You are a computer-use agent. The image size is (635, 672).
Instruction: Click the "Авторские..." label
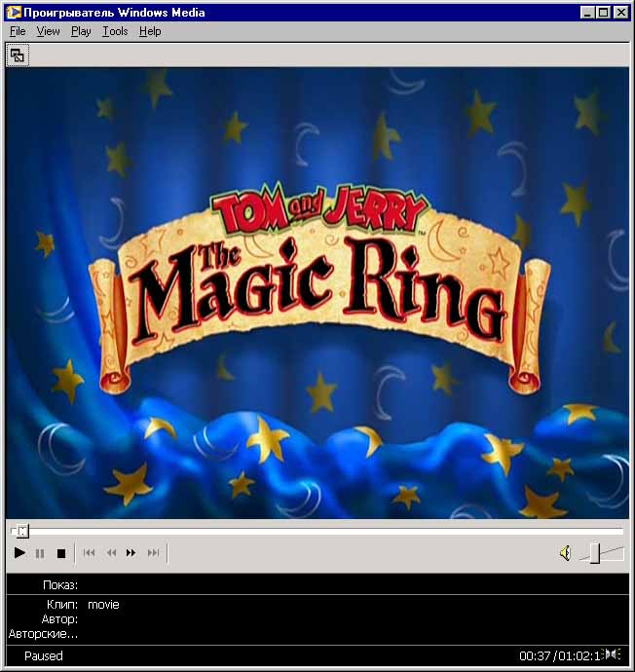pyautogui.click(x=43, y=633)
